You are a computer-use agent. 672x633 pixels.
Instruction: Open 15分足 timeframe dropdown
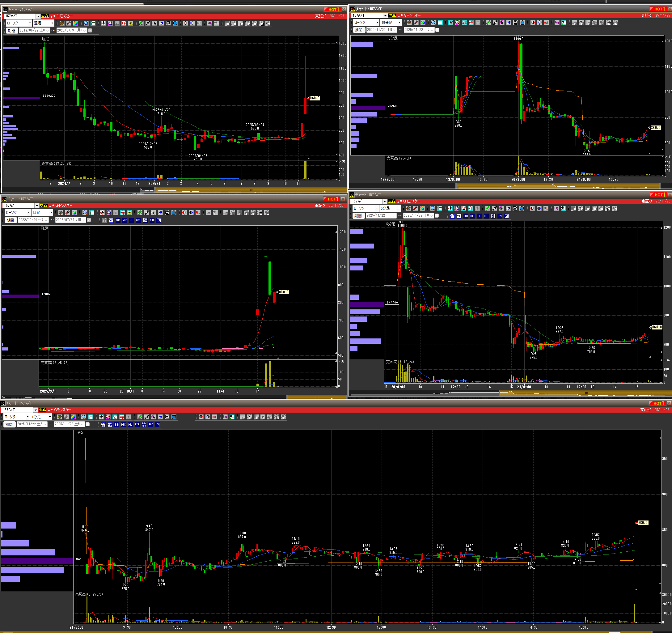coord(399,23)
